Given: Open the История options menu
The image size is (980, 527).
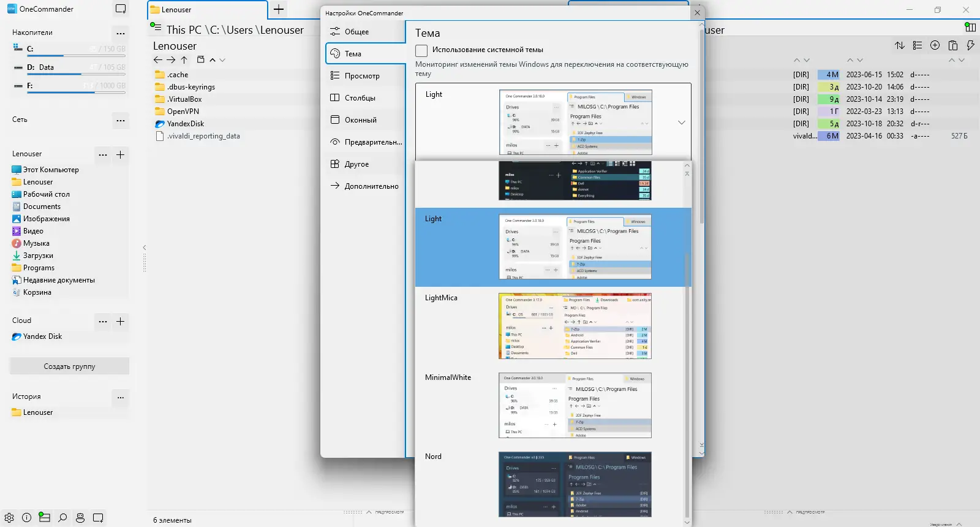Looking at the screenshot, I should point(121,397).
